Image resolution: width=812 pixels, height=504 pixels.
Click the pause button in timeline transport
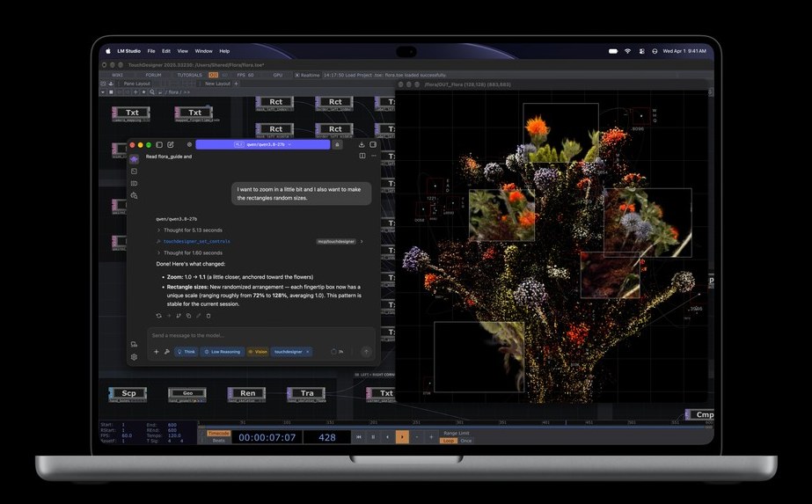pyautogui.click(x=373, y=437)
